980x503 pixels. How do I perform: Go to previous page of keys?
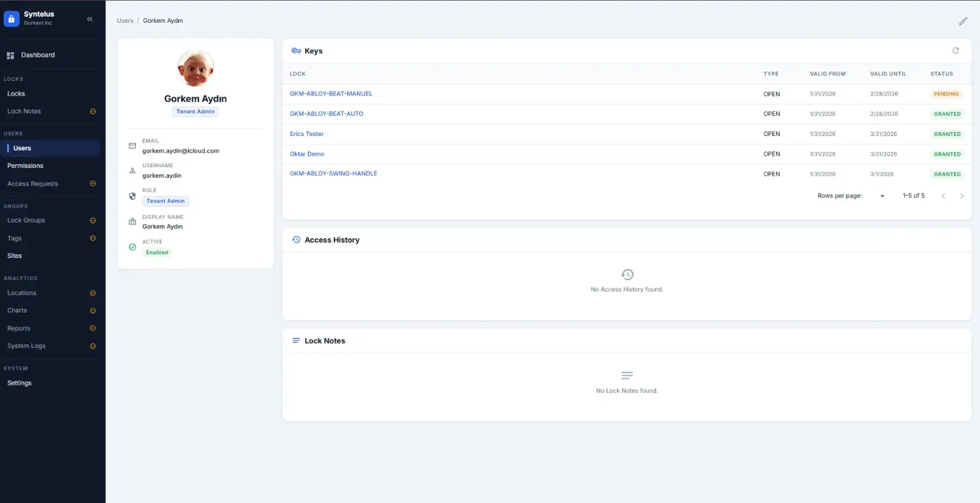click(x=943, y=196)
